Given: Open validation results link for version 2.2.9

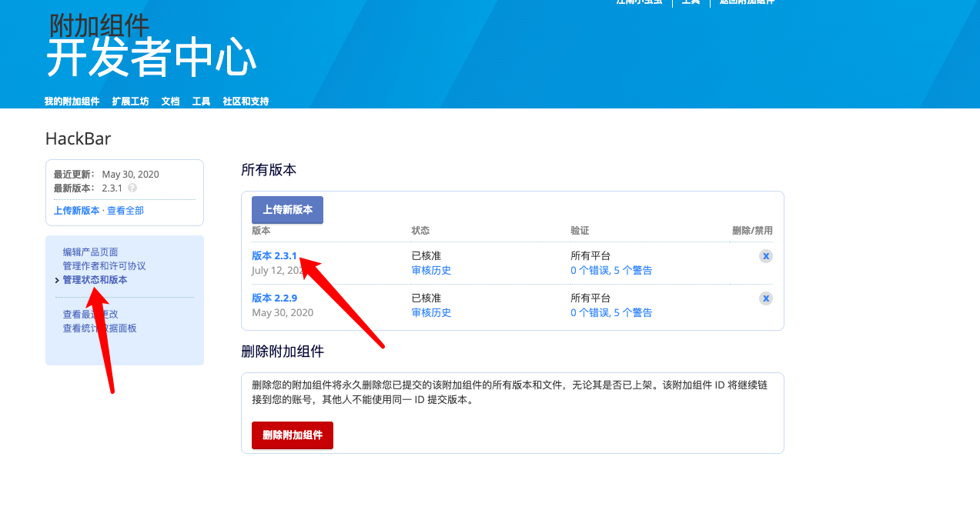Looking at the screenshot, I should click(x=611, y=312).
